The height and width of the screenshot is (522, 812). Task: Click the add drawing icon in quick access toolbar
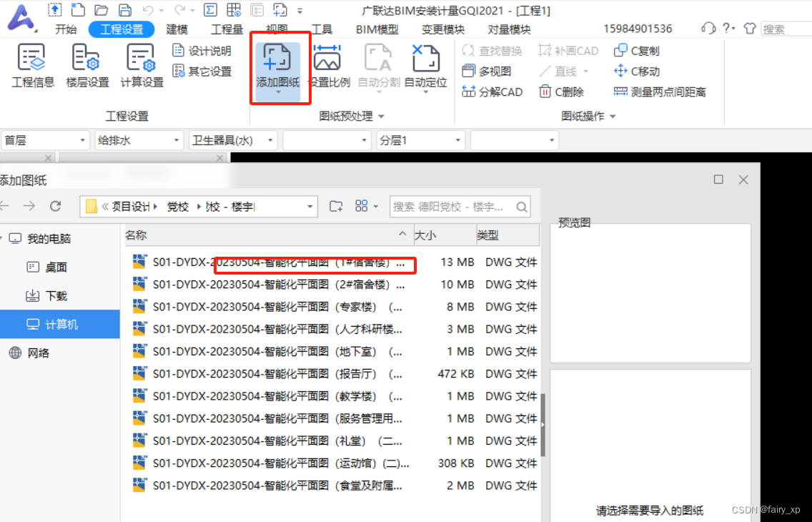[280, 9]
